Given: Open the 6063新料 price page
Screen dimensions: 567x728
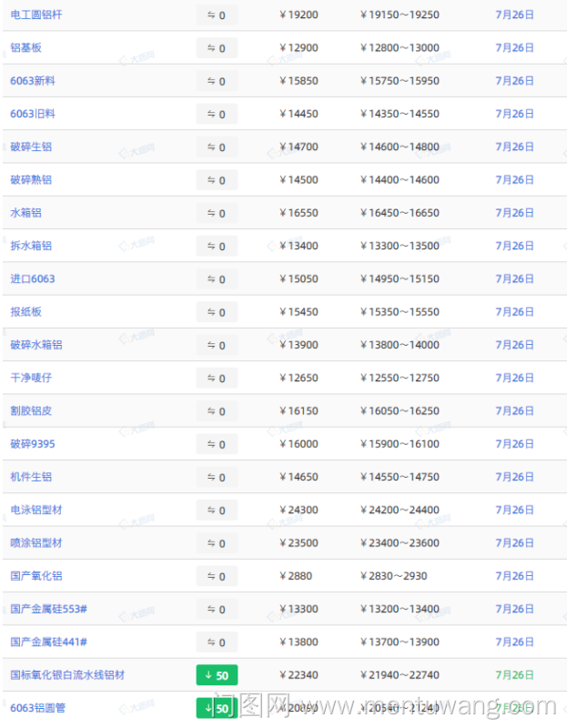Looking at the screenshot, I should tap(33, 81).
